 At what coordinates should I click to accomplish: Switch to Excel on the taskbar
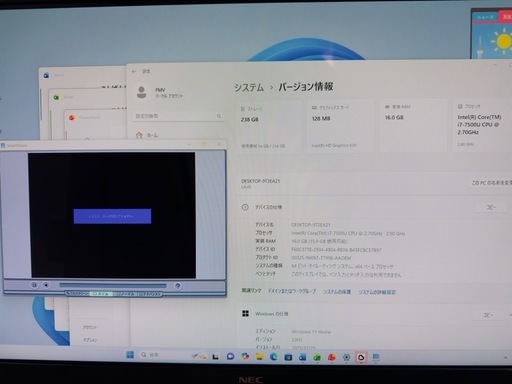317,357
